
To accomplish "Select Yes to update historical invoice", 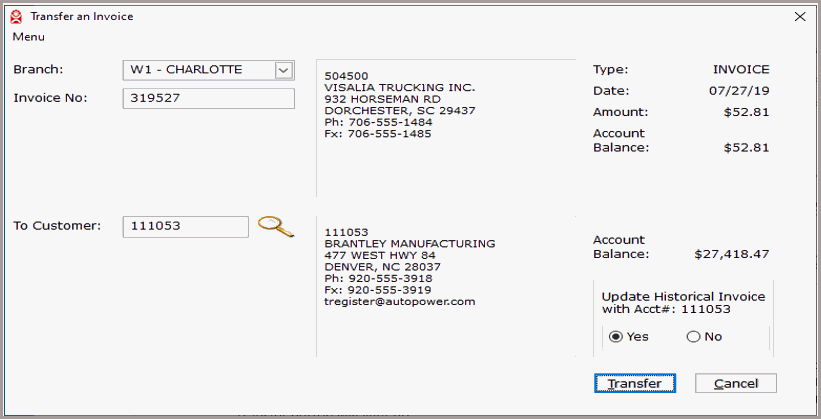I will point(616,337).
